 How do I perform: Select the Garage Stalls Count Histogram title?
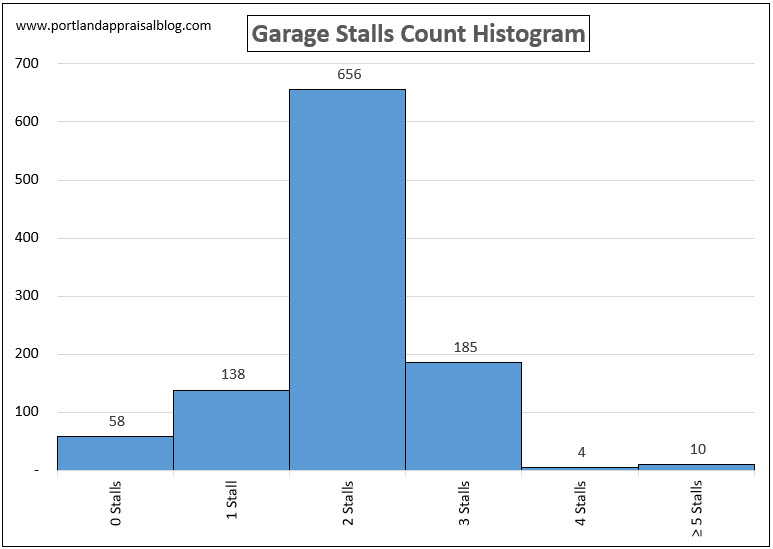click(418, 34)
